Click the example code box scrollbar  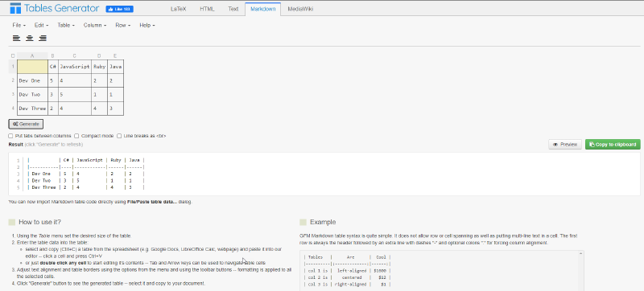(x=580, y=271)
